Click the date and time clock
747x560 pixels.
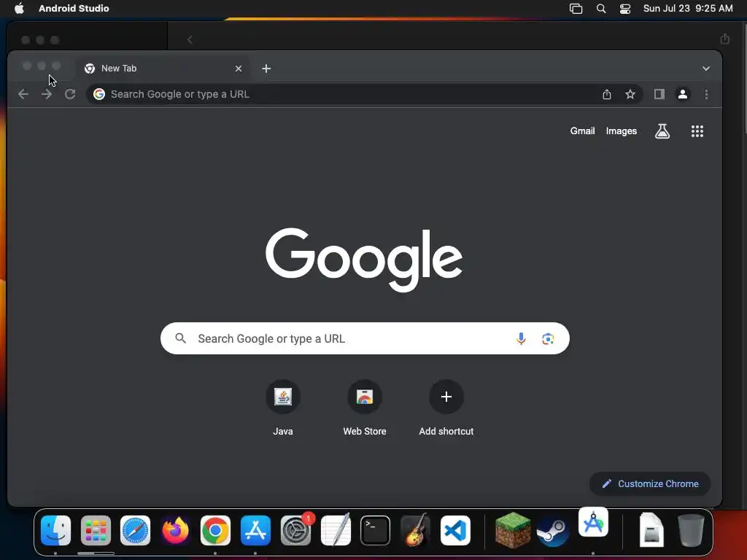(x=687, y=9)
